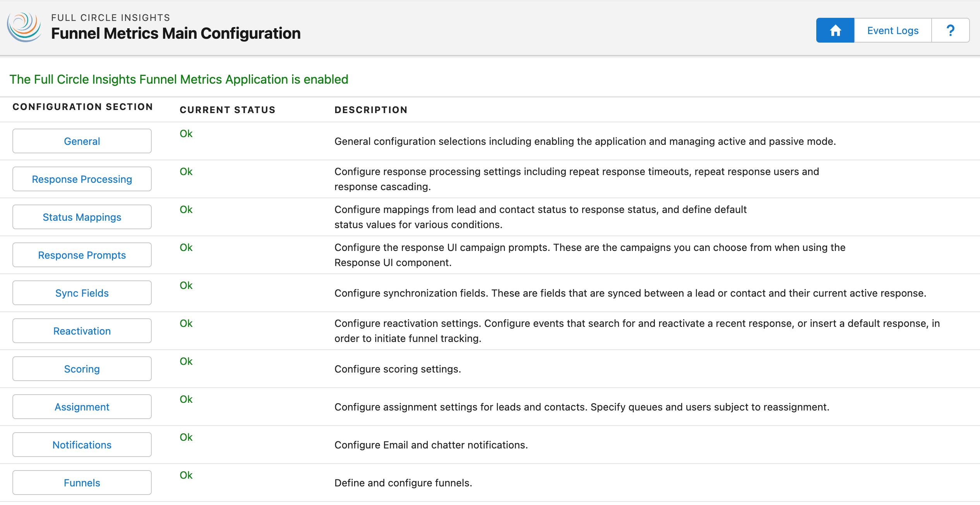Image resolution: width=980 pixels, height=505 pixels.
Task: Open the Response Prompts section
Action: (82, 255)
